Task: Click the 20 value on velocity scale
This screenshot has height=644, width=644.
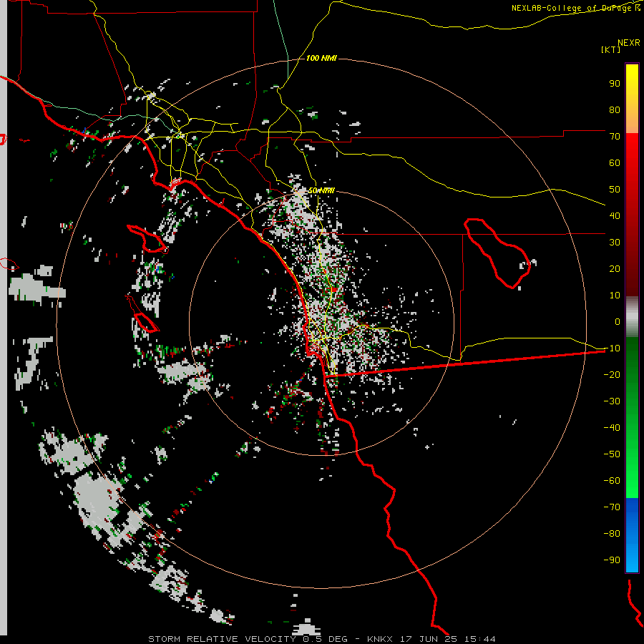Action: (x=615, y=268)
